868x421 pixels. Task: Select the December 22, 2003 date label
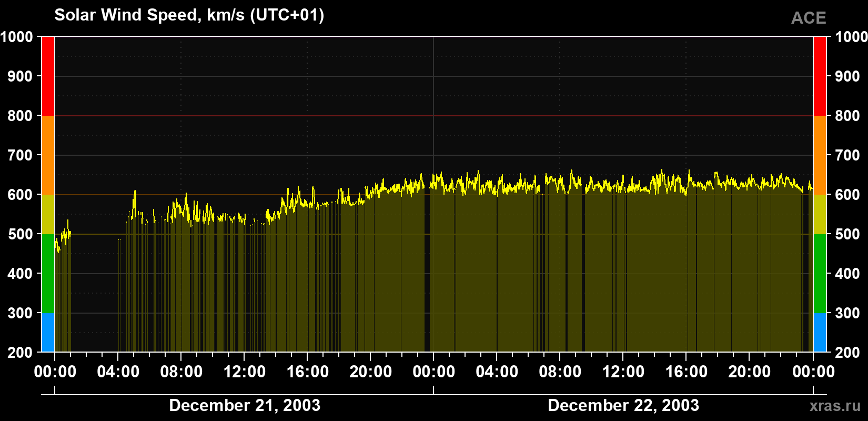click(x=623, y=405)
